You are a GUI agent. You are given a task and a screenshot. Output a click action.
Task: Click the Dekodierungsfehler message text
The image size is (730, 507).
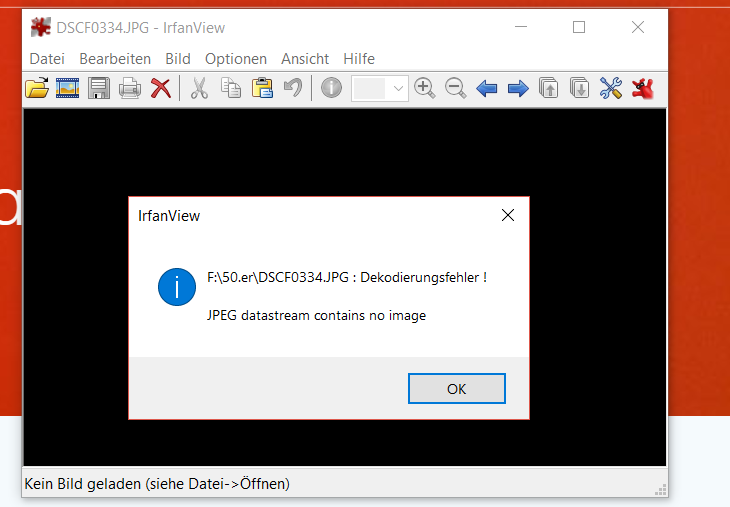[x=347, y=277]
